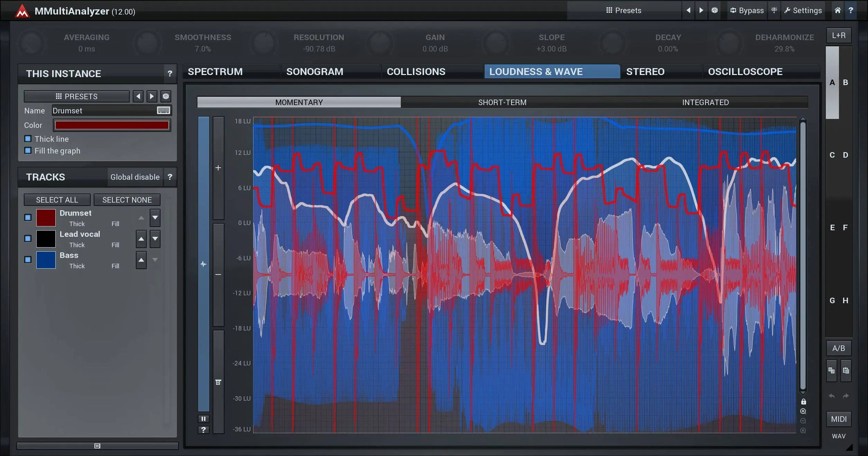Click random preset dice in title bar
The width and height of the screenshot is (868, 456).
714,10
